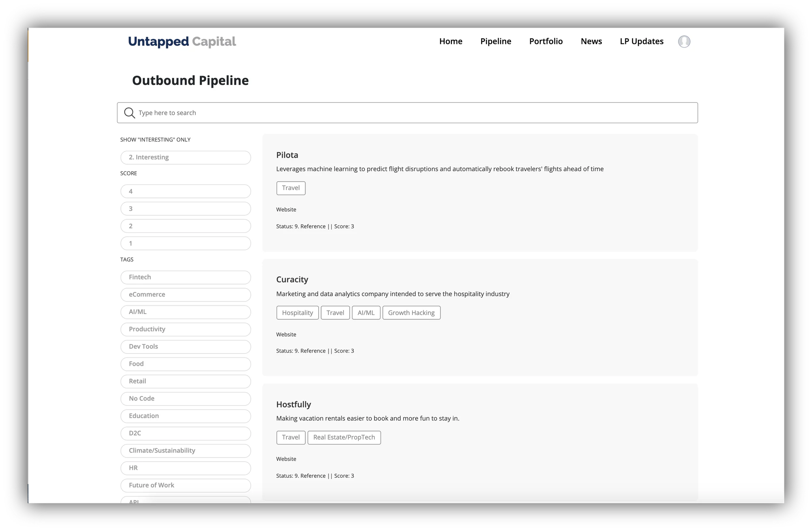Open the user profile avatar icon
Image resolution: width=812 pixels, height=531 pixels.
(x=684, y=41)
